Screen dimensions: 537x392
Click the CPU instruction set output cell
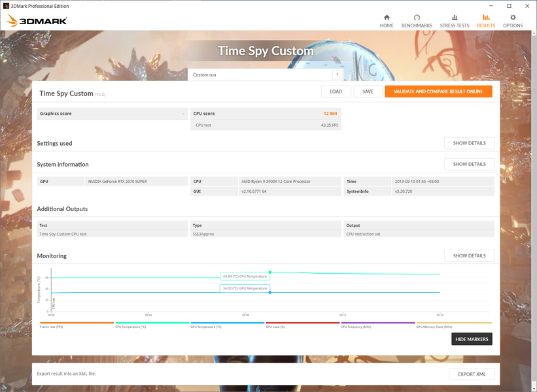[x=419, y=234]
